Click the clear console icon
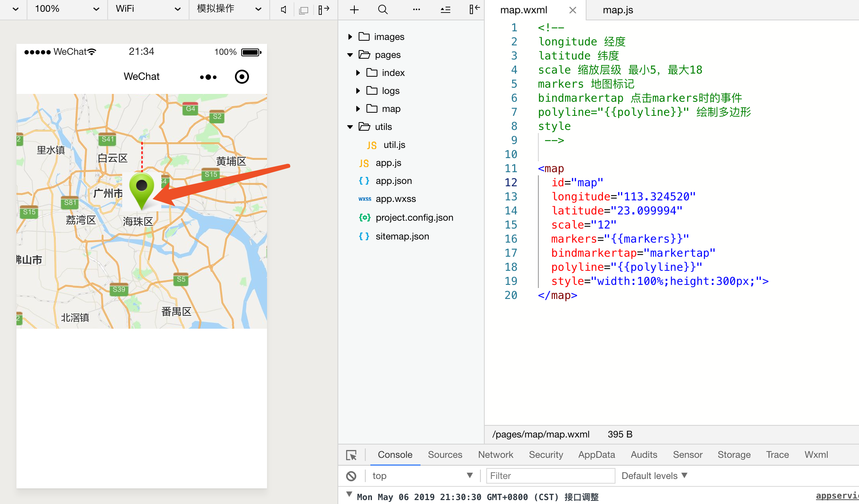Screen dimensions: 859x504 point(351,475)
